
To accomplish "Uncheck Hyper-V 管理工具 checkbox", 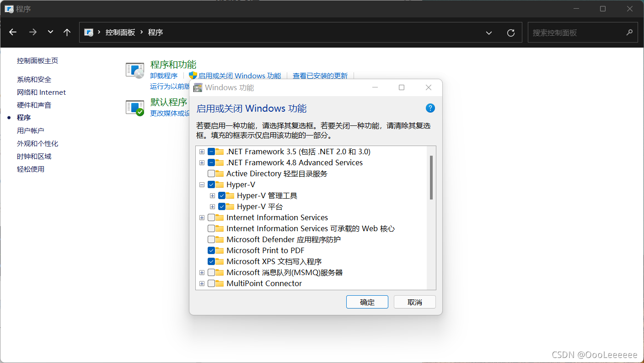I will click(x=222, y=195).
